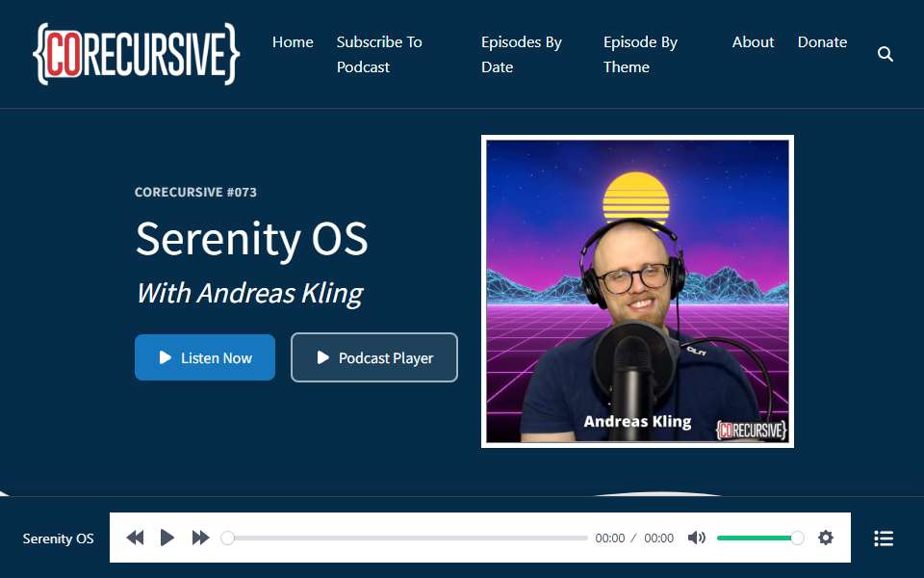The width and height of the screenshot is (924, 578).
Task: Open the player settings gear
Action: pyautogui.click(x=826, y=538)
